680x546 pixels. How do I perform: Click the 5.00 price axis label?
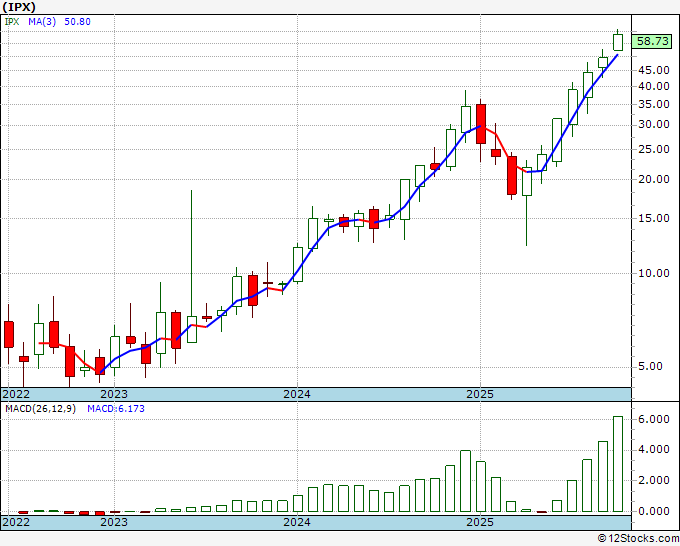click(650, 366)
